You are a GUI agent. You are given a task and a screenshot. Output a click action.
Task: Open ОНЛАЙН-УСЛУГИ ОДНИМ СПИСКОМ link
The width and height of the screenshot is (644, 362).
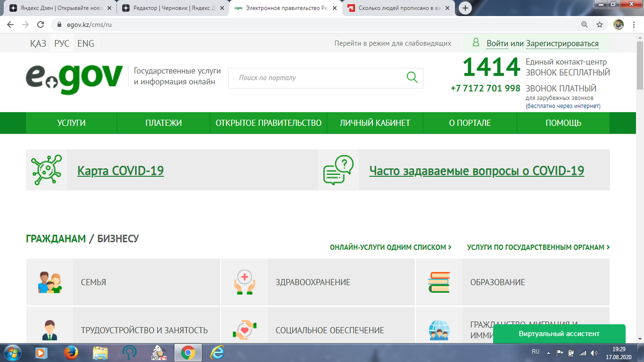(391, 247)
